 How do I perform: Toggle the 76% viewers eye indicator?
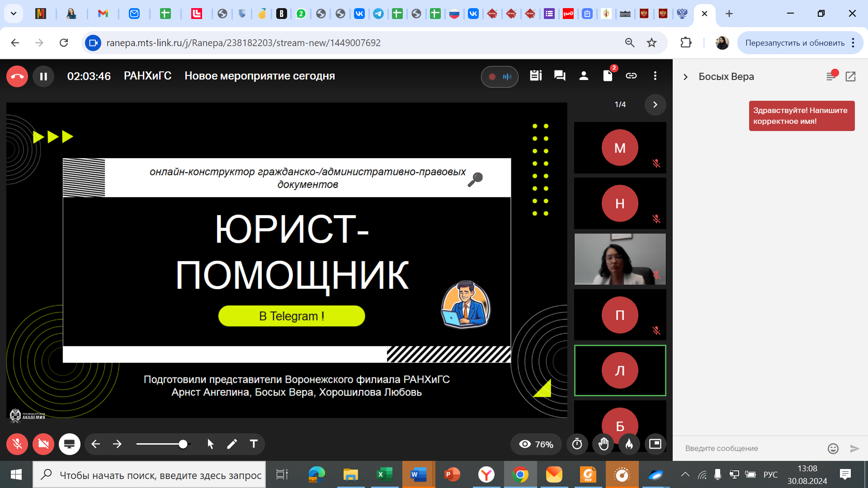[x=536, y=444]
